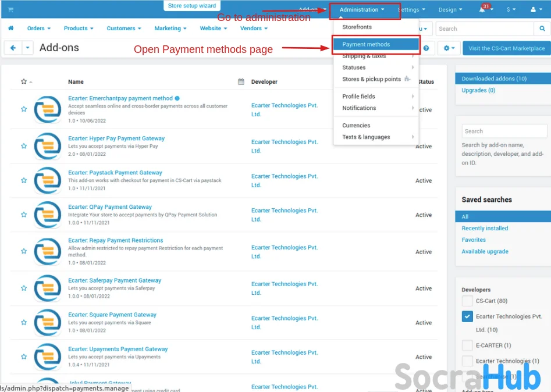Open Ecarter: Paystack Payment Gateway link

[x=115, y=173]
